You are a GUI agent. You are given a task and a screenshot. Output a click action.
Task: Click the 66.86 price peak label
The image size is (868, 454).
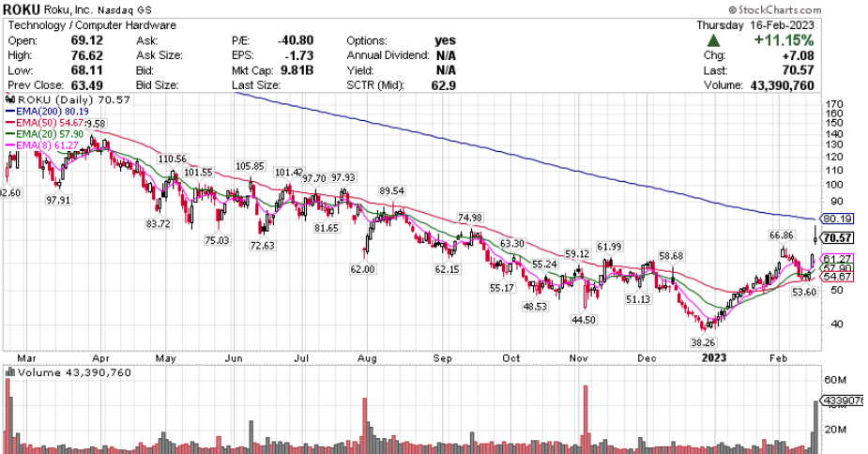[781, 235]
